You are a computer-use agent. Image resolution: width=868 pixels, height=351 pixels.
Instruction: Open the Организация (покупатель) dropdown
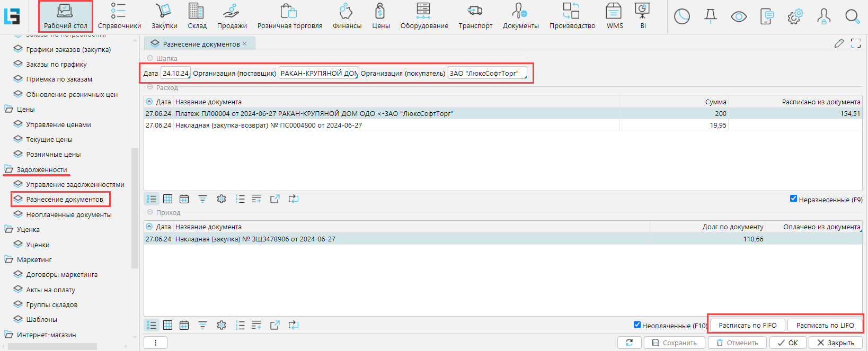coord(487,74)
